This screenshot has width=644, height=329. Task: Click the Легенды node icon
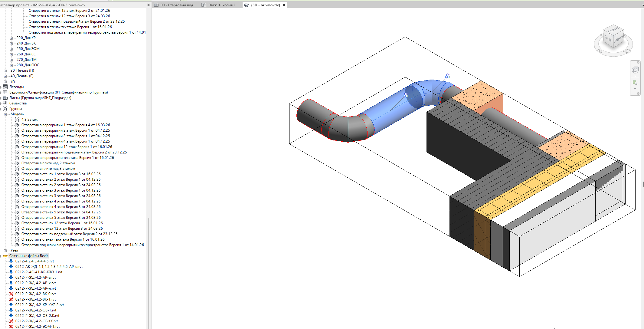[5, 87]
